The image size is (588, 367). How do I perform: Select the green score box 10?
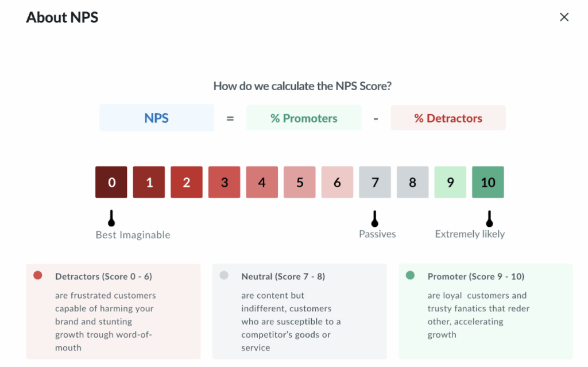tap(488, 182)
